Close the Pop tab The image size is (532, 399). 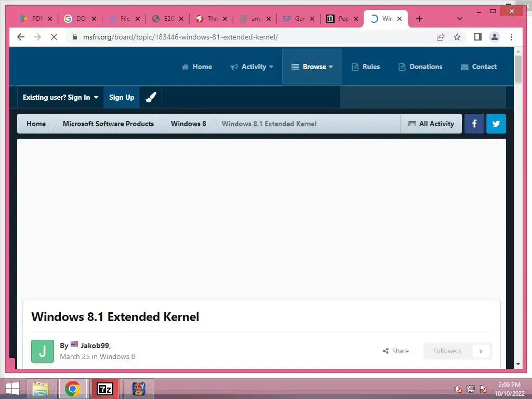[356, 19]
